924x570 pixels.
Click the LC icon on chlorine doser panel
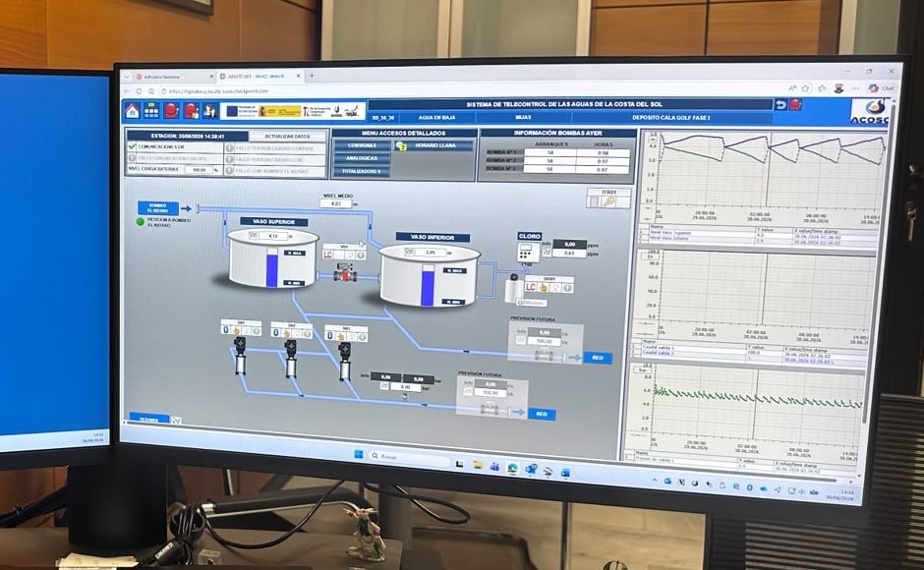coord(531,288)
